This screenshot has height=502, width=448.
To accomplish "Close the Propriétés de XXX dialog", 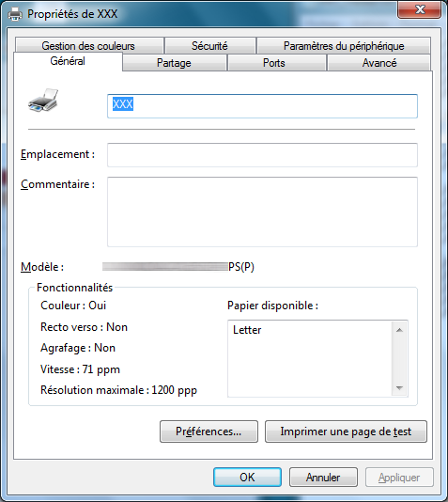I will [420, 9].
